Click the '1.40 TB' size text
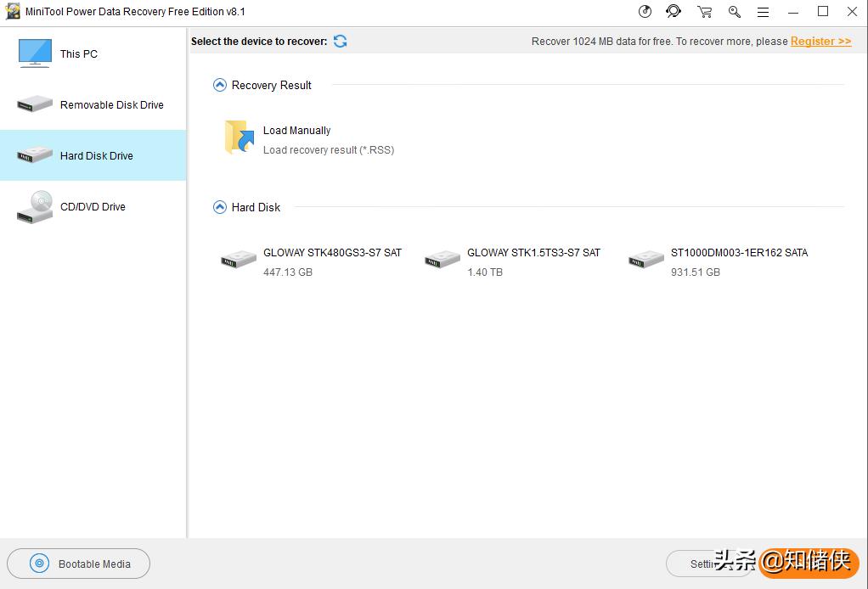Viewport: 868px width, 589px height. (x=485, y=272)
